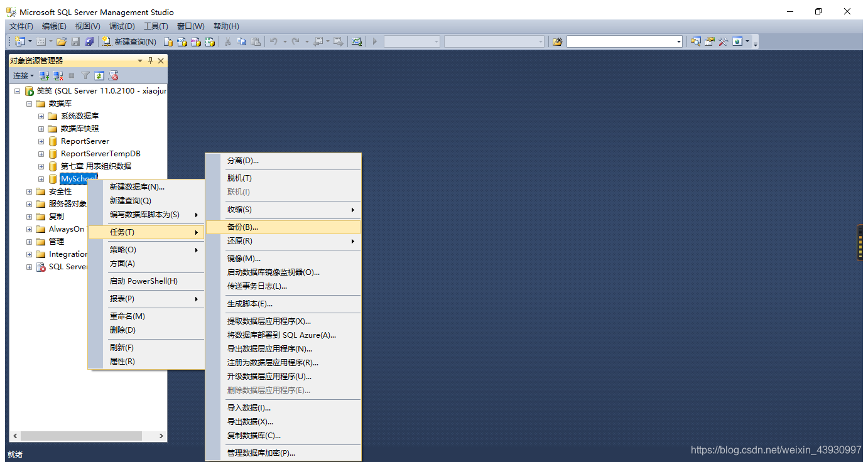Choose 启动 PowerShell(H) menu item
Screen dimensions: 868x462
point(146,281)
